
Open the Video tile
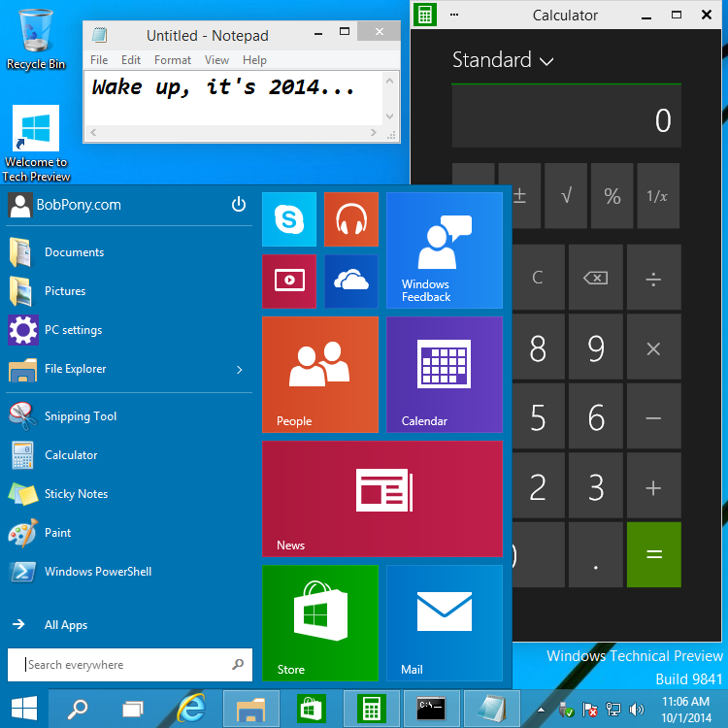point(289,281)
